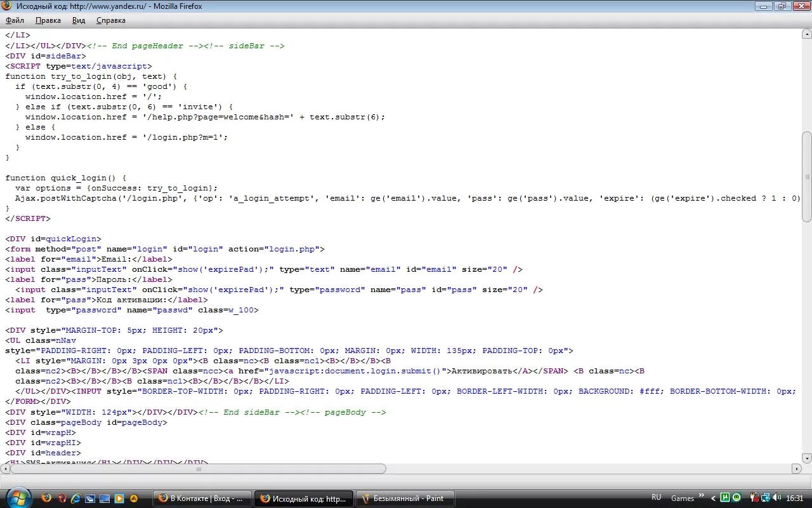Click the battery power tray icon
812x508 pixels.
(x=754, y=498)
